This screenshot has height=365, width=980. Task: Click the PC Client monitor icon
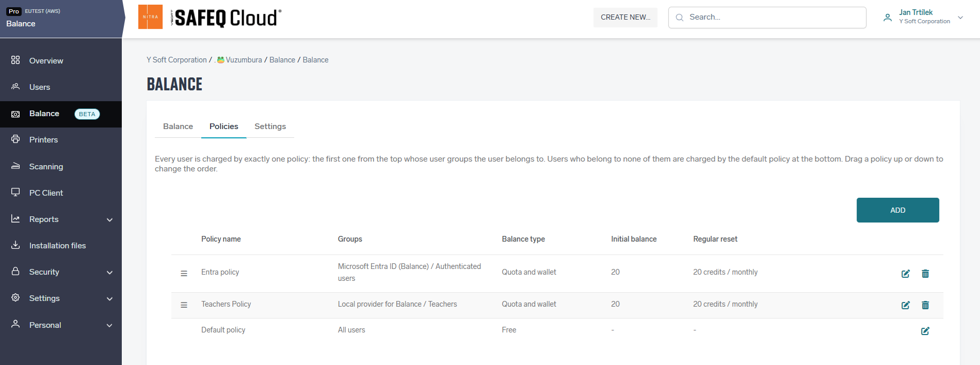(x=15, y=193)
